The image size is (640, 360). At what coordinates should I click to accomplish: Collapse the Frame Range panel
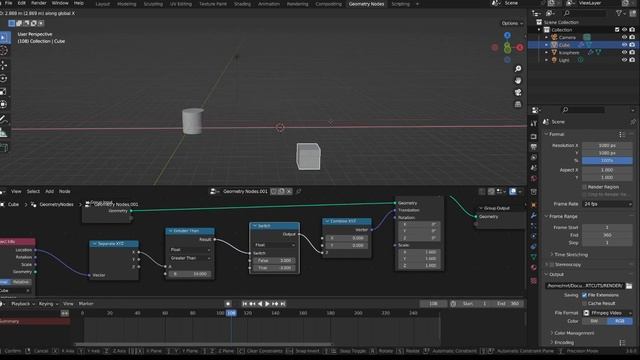click(546, 216)
